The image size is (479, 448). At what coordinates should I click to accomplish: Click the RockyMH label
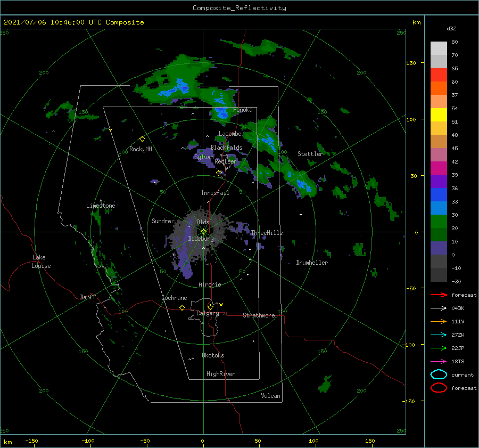coord(141,149)
